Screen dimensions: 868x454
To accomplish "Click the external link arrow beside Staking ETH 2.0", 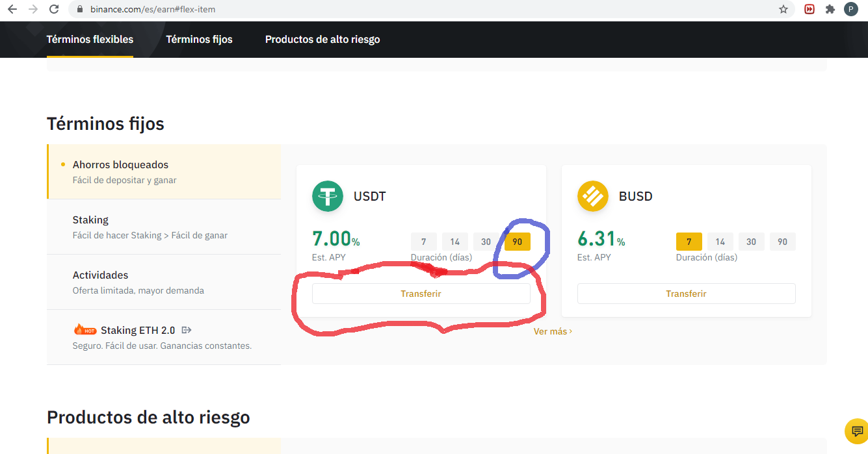I will pyautogui.click(x=187, y=330).
